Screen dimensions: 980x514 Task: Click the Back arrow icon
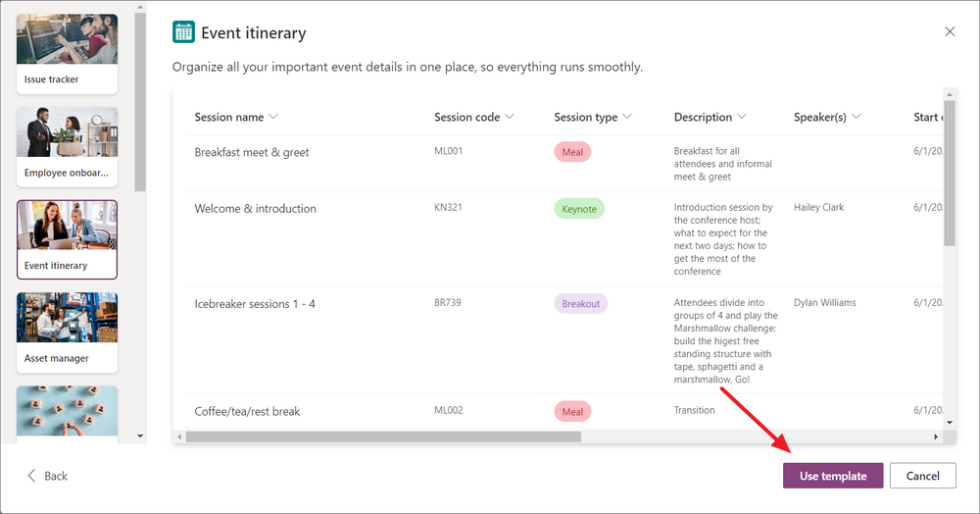coord(31,476)
